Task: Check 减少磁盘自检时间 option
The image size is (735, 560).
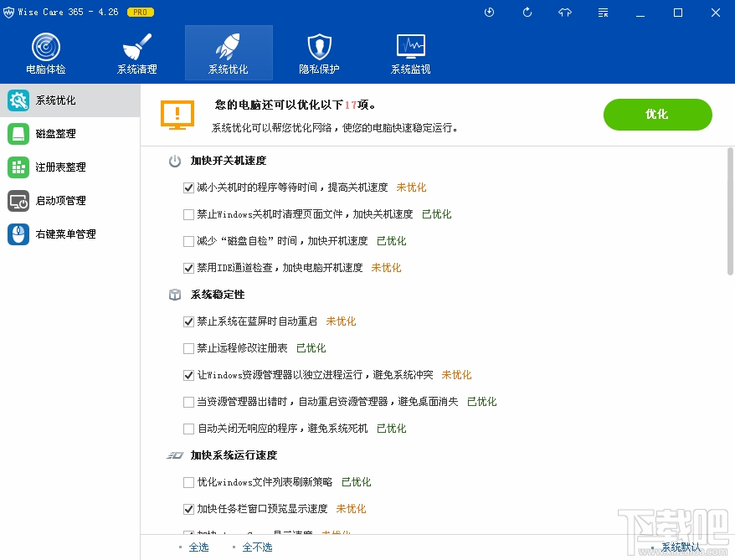Action: click(x=188, y=241)
